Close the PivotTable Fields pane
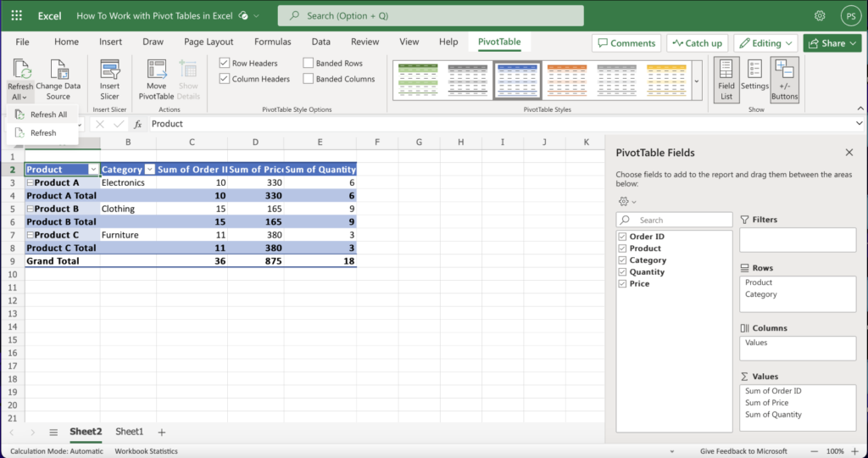The image size is (868, 458). coord(849,153)
